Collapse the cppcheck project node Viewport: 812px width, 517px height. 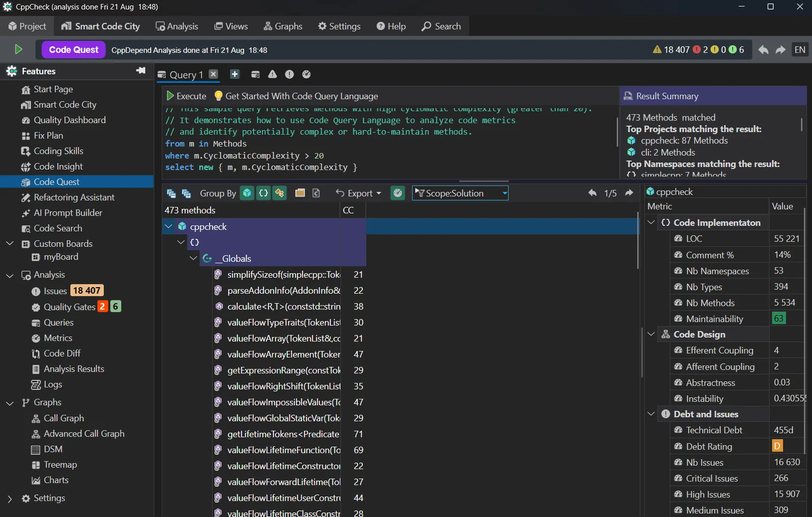[168, 226]
